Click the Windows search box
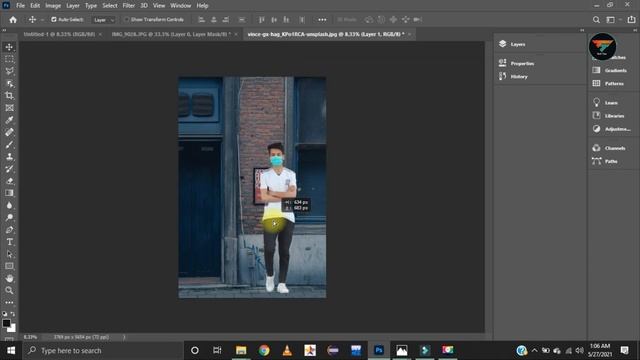 pos(104,351)
